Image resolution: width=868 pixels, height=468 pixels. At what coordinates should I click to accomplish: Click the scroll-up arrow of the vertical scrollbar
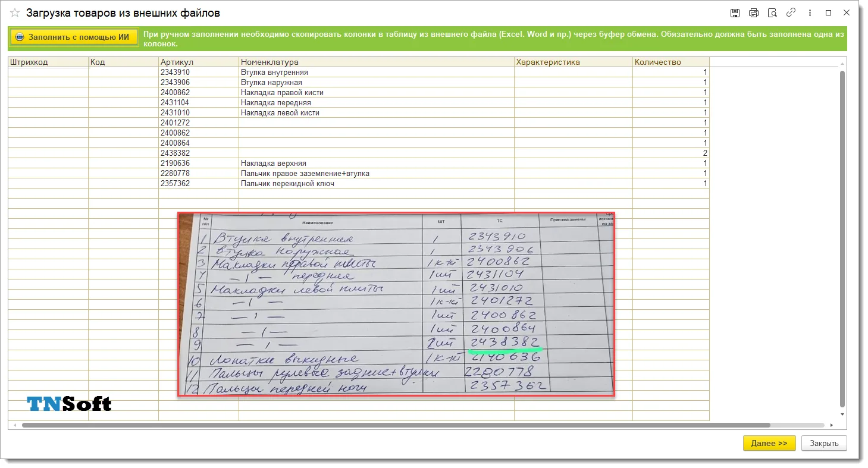pyautogui.click(x=842, y=62)
